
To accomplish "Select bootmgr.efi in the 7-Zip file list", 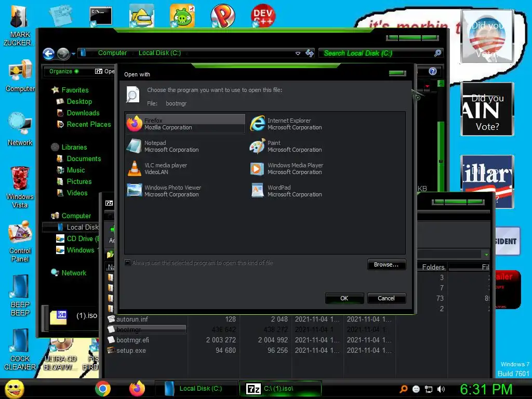I will coord(132,340).
